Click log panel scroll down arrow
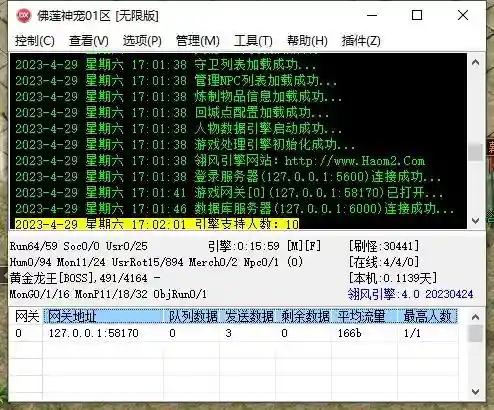 click(x=476, y=220)
